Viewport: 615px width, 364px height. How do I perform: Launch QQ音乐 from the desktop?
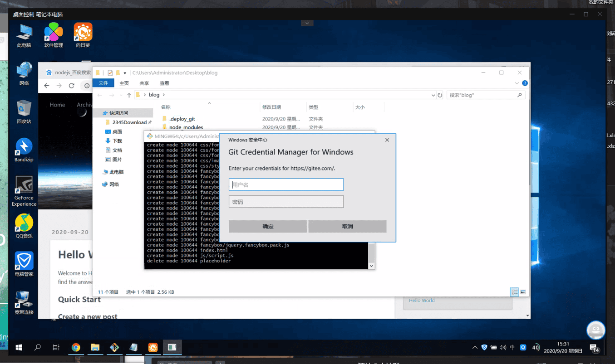click(x=24, y=225)
